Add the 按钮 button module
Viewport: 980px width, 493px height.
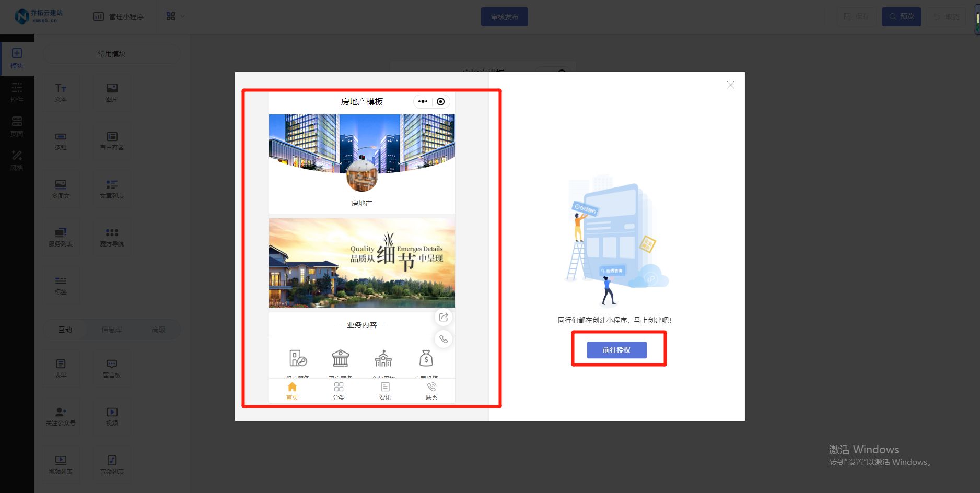coord(61,140)
